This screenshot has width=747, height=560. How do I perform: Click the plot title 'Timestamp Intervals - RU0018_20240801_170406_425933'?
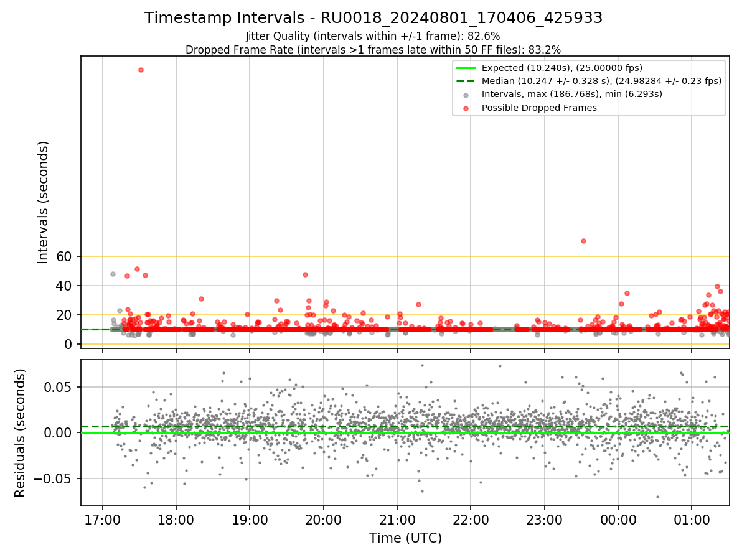coord(374,18)
